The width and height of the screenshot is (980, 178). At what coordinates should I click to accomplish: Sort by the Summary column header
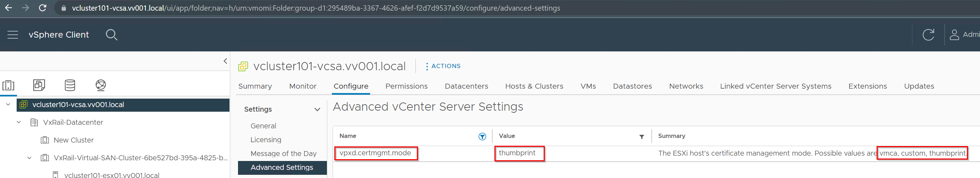click(x=672, y=136)
